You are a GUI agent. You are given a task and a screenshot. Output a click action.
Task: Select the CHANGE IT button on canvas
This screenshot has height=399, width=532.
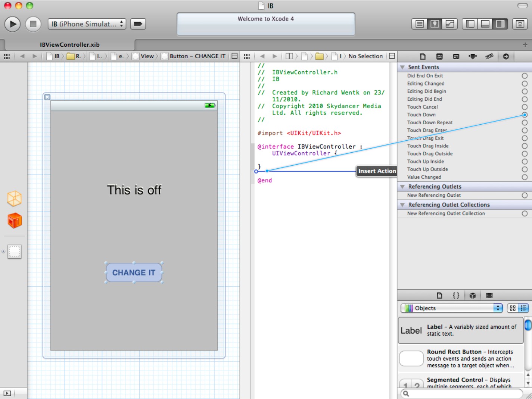134,272
